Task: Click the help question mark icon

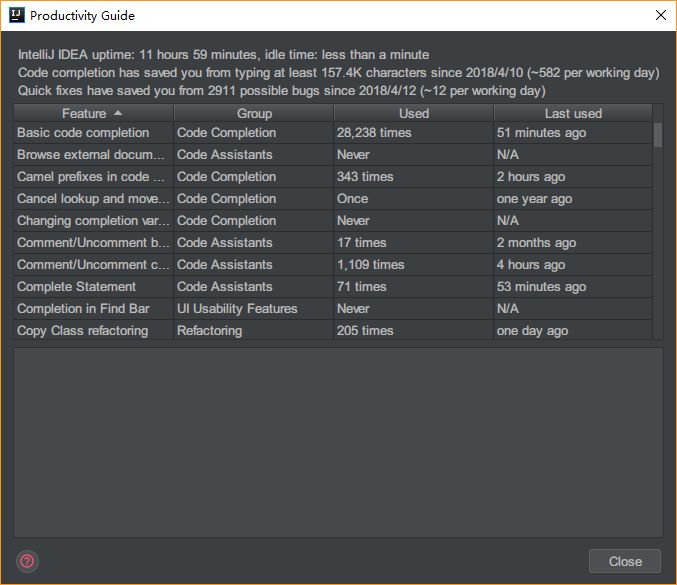Action: pyautogui.click(x=27, y=561)
